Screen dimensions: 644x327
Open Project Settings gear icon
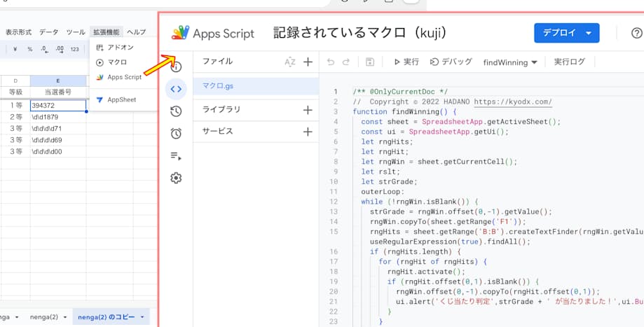[x=176, y=178]
